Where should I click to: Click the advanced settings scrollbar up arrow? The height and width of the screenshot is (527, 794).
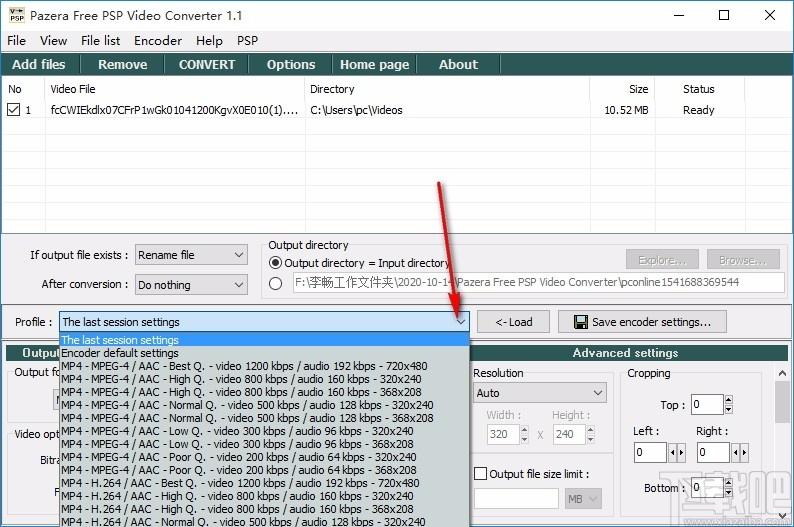click(x=782, y=374)
